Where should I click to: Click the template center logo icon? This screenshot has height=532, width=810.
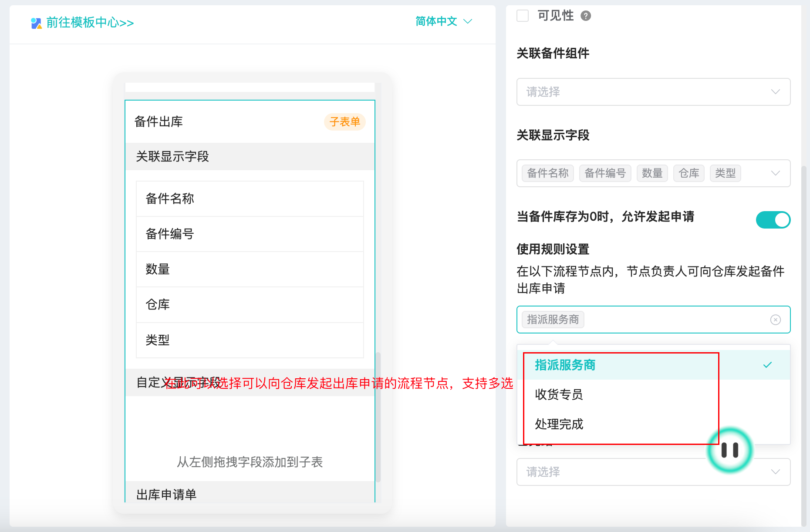pos(36,23)
